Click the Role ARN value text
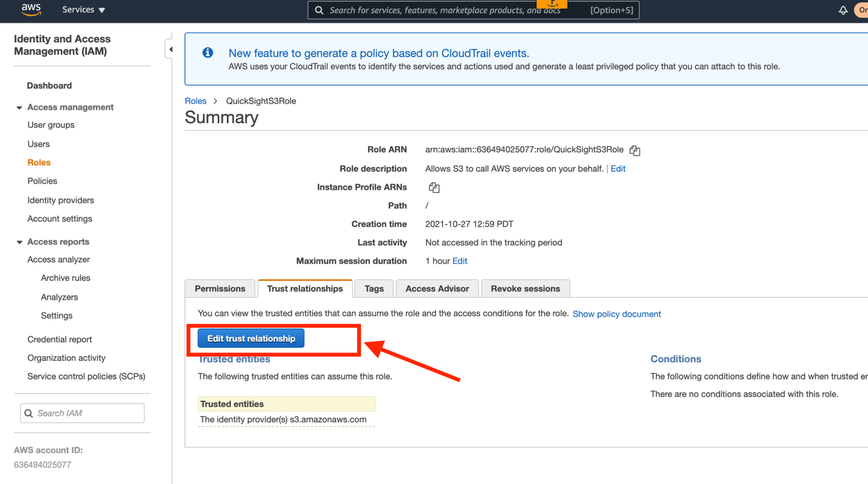The image size is (868, 484). coord(525,150)
